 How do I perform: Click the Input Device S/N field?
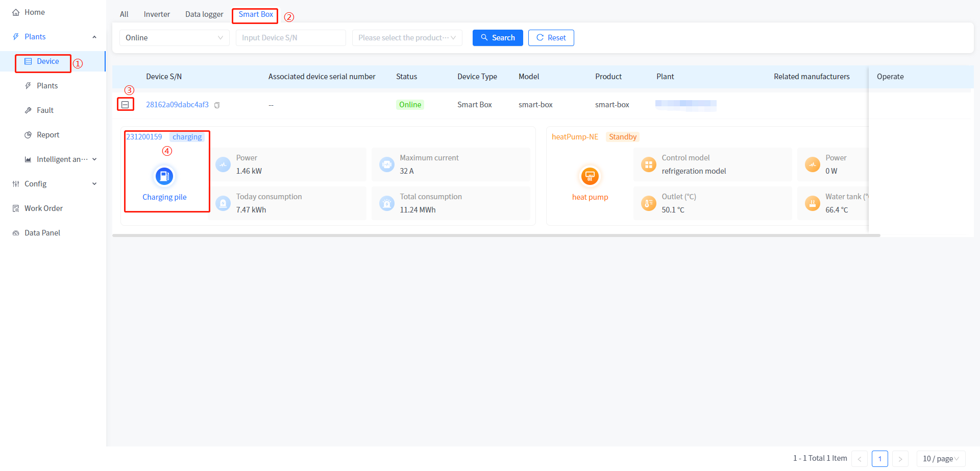click(x=290, y=38)
